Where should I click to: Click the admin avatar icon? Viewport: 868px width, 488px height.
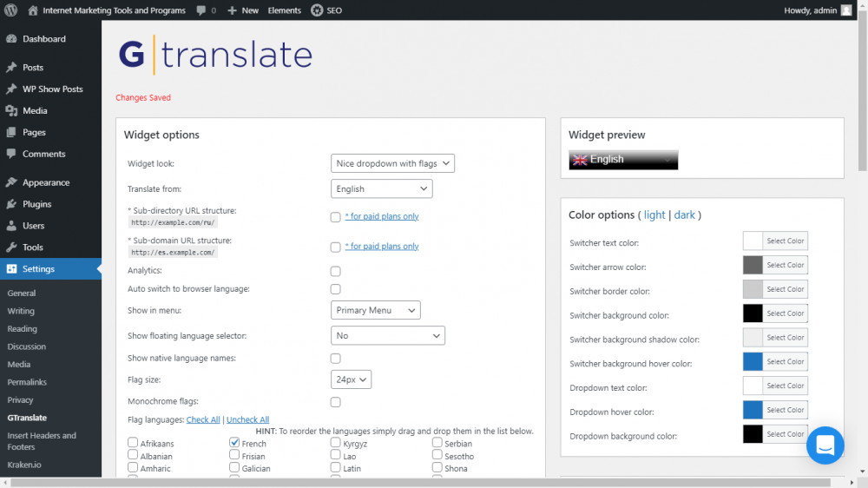point(845,10)
